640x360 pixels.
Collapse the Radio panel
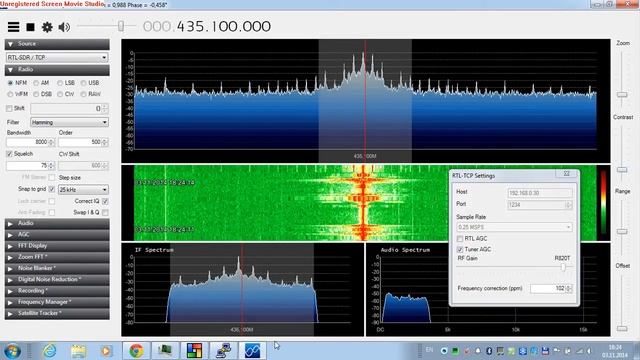tap(57, 70)
